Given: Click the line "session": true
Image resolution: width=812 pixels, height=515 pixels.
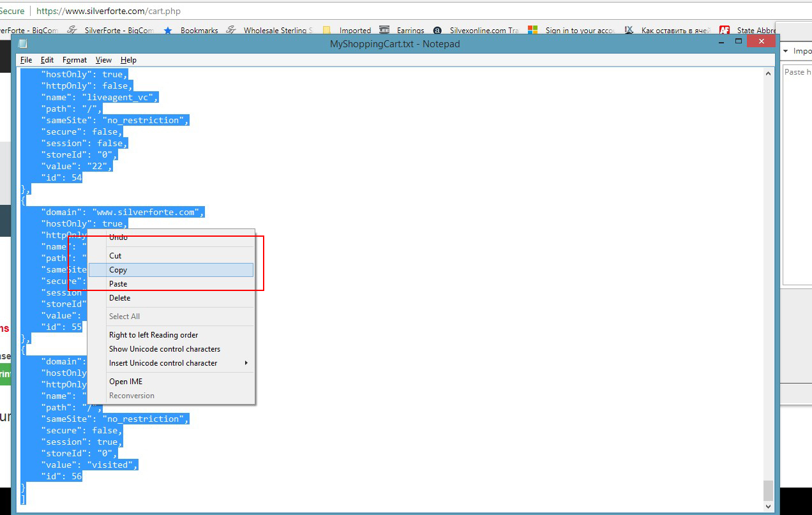Looking at the screenshot, I should pos(82,442).
